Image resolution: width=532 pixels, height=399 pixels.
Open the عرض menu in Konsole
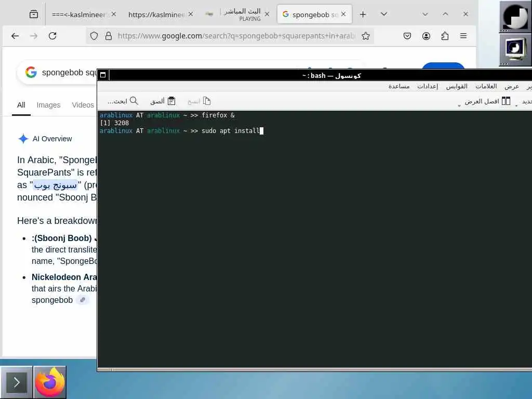(x=512, y=86)
